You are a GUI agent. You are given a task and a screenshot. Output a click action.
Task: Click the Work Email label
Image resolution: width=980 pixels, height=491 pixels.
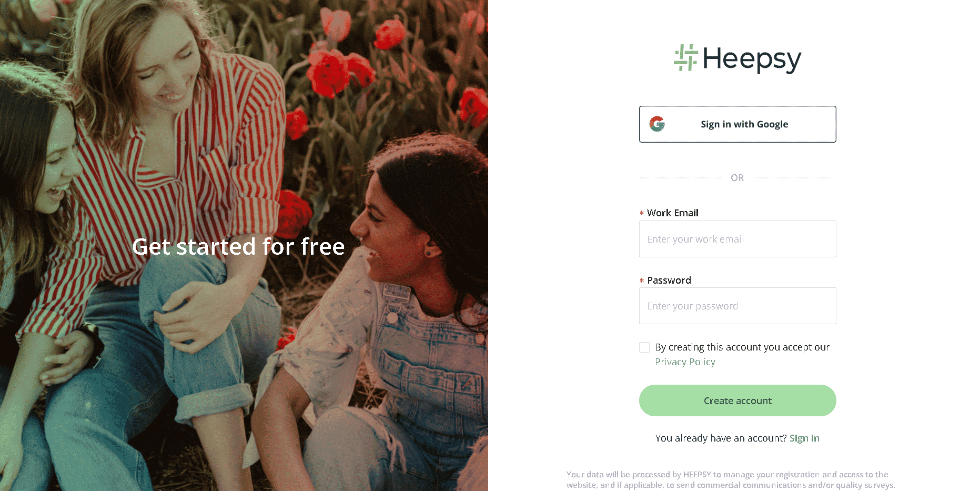(x=673, y=213)
